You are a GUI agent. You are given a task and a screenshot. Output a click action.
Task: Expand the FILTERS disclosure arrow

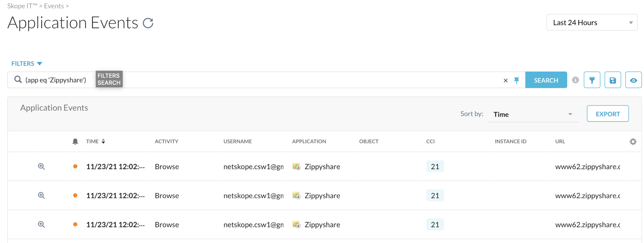(40, 64)
